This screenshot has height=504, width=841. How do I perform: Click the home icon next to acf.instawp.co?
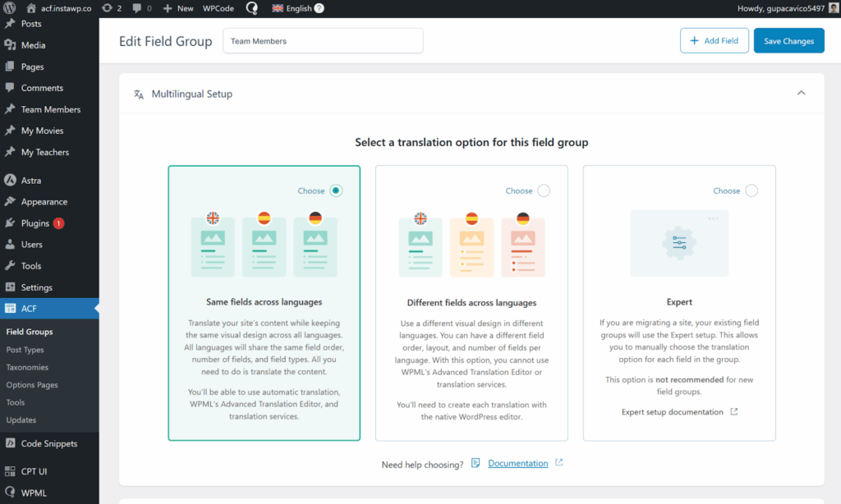pyautogui.click(x=30, y=9)
